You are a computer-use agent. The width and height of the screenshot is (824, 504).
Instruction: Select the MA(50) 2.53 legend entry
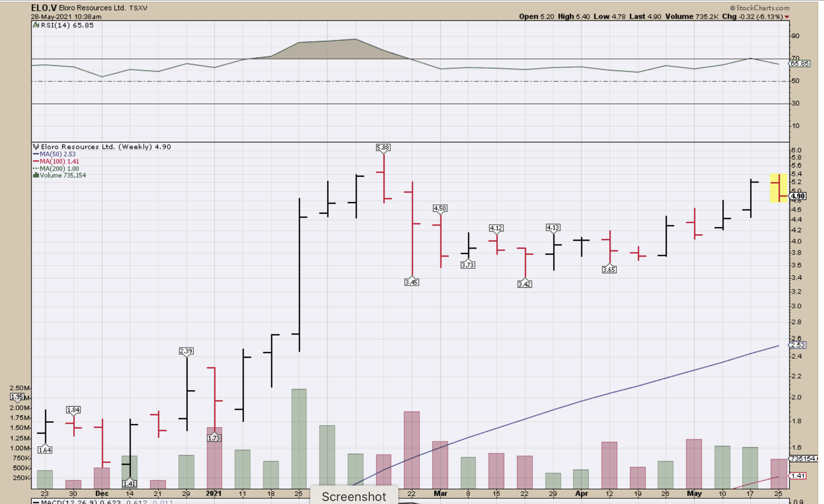tap(55, 154)
